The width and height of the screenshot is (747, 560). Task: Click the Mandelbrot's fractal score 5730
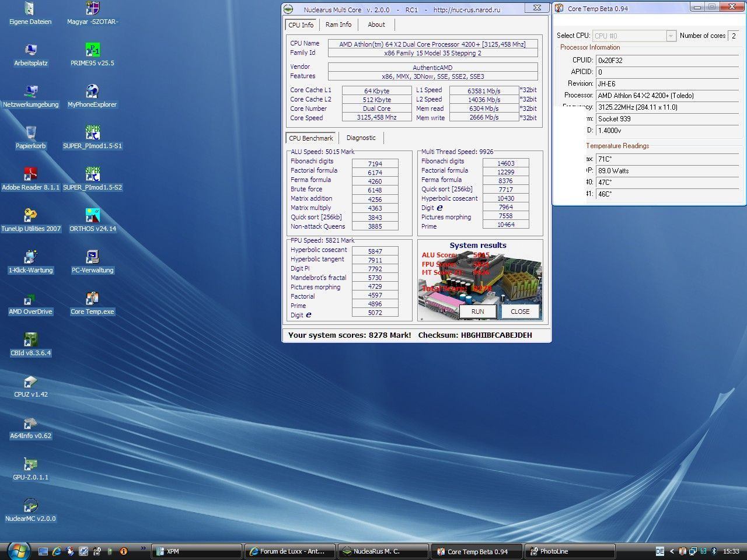tap(375, 278)
